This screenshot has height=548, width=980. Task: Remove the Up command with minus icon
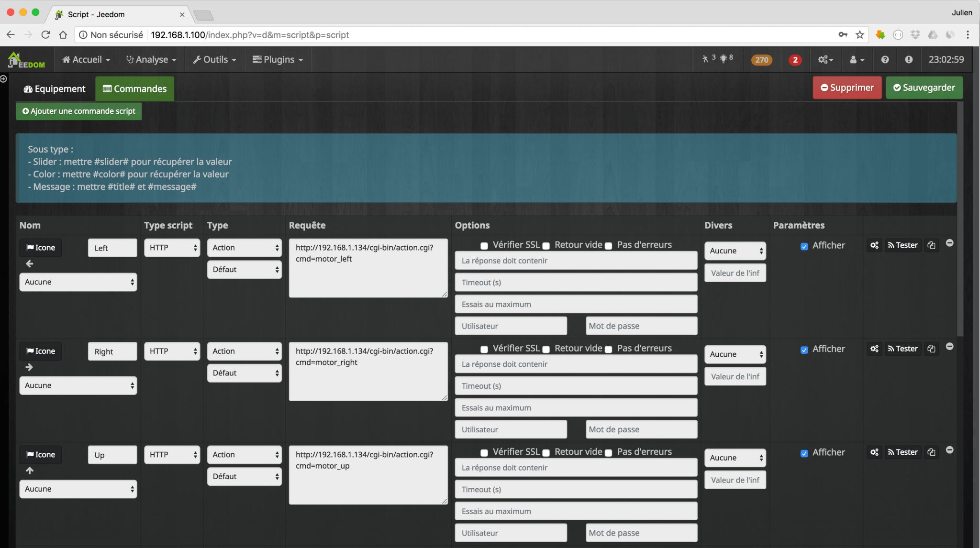[950, 450]
